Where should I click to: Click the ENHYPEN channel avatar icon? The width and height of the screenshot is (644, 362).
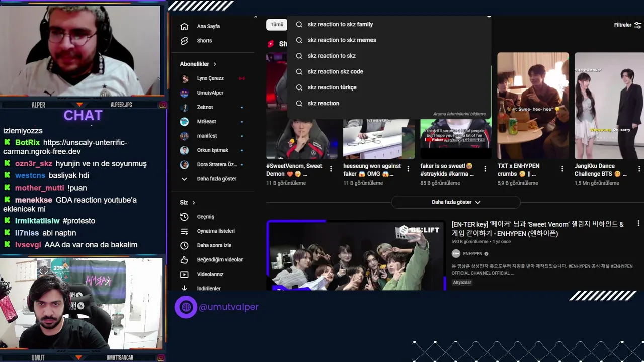pyautogui.click(x=456, y=254)
